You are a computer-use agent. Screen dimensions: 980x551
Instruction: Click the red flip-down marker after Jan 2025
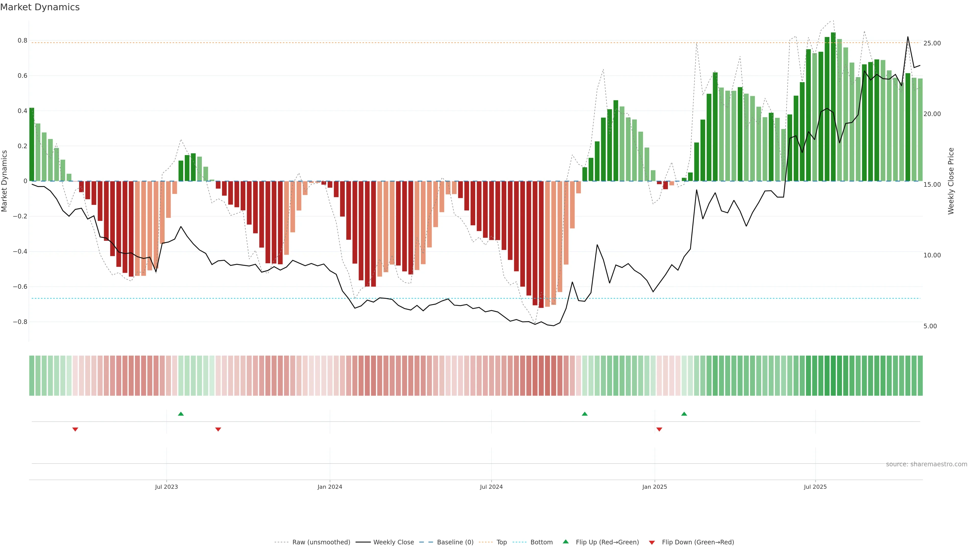659,429
